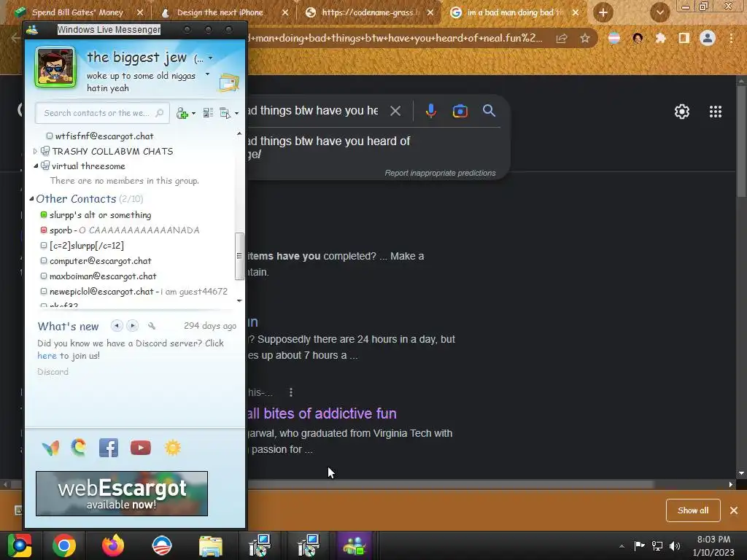
Task: Open File Explorer from the taskbar
Action: (211, 545)
